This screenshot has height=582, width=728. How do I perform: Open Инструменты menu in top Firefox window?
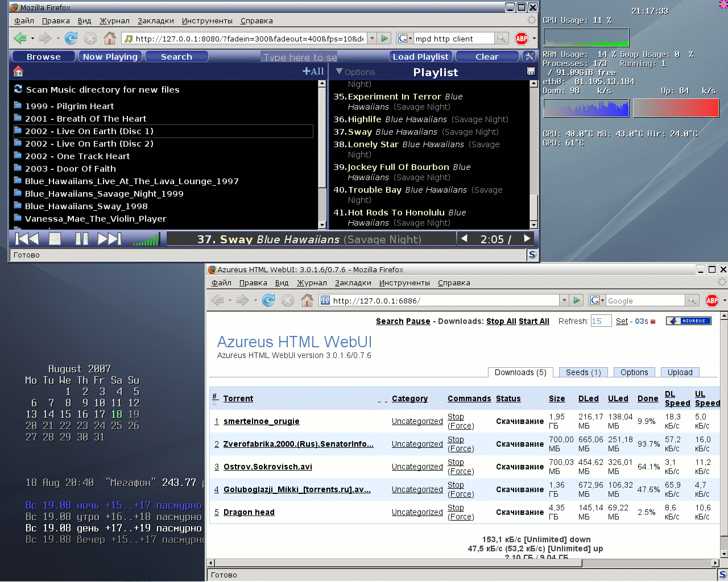[207, 21]
